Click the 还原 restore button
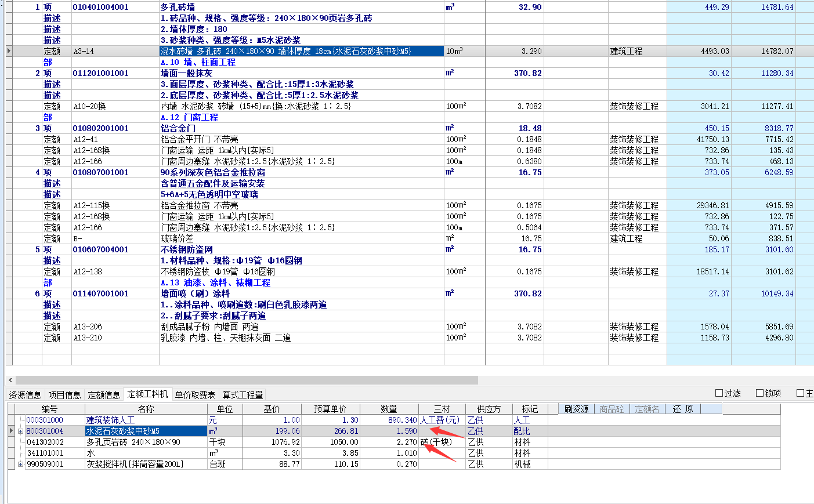The image size is (814, 504). tap(682, 409)
